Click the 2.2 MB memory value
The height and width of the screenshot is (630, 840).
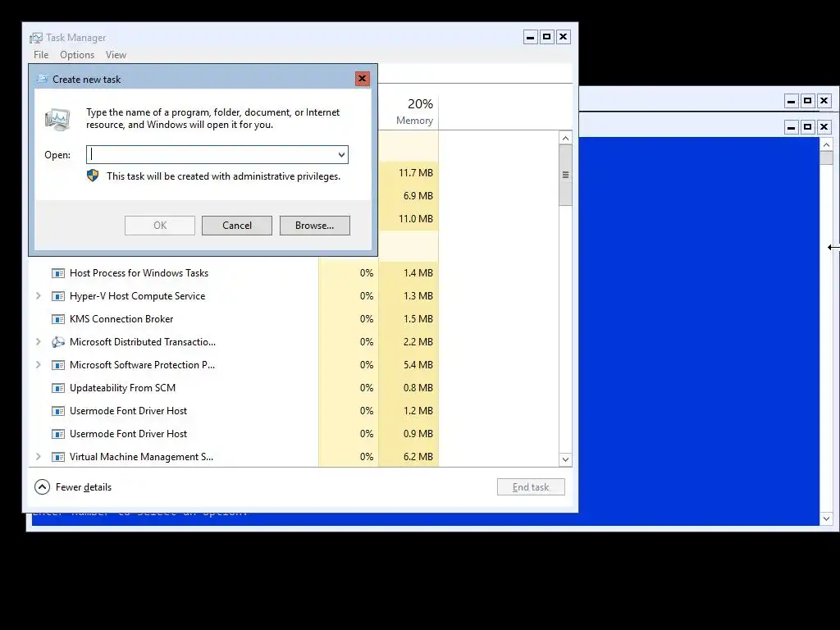[418, 342]
